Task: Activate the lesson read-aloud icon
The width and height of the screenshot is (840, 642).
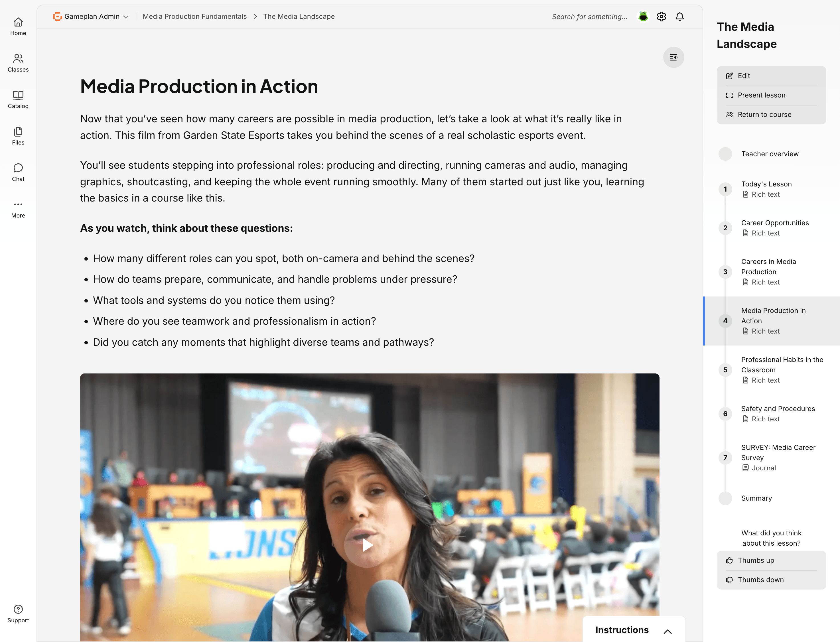Action: point(674,57)
